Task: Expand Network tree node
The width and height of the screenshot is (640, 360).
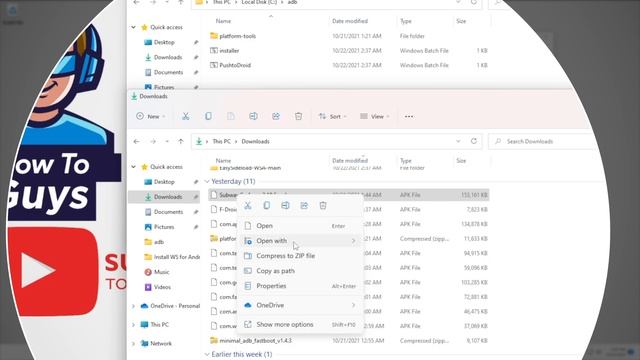Action: tap(133, 344)
